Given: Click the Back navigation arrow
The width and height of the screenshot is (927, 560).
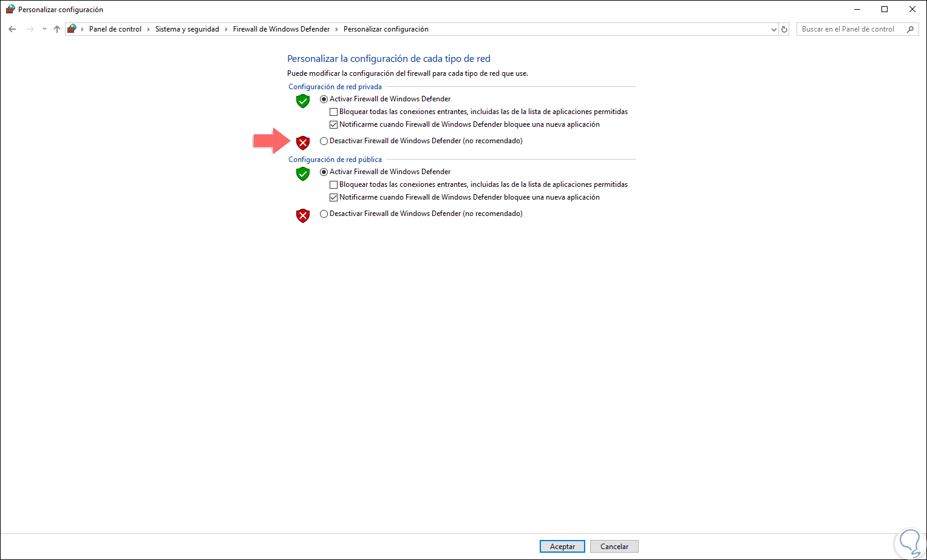Looking at the screenshot, I should click(12, 29).
